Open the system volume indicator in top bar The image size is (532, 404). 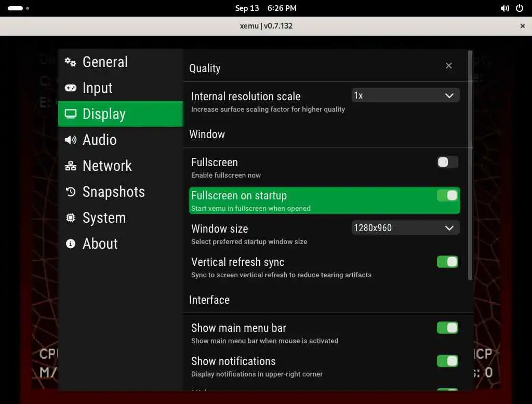[504, 8]
